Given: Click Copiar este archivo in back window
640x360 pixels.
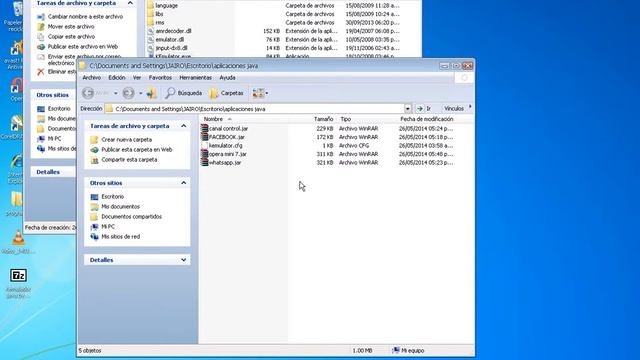Looking at the screenshot, I should coord(71,37).
